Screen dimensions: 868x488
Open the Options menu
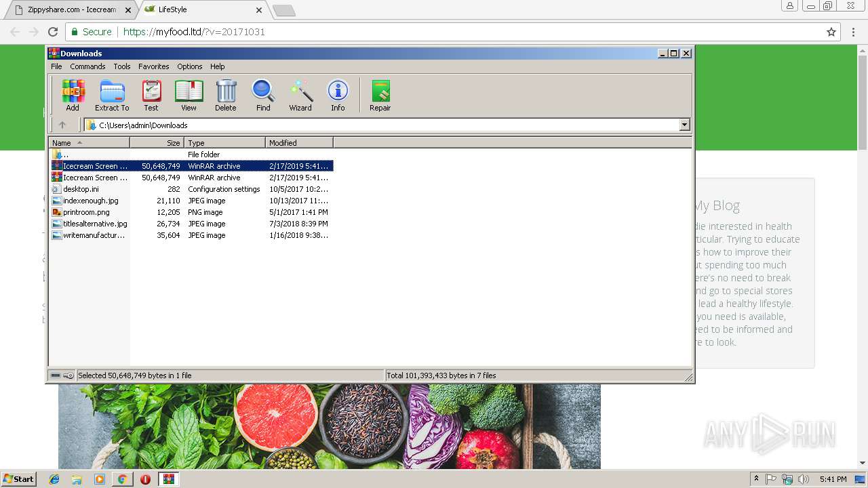[190, 66]
